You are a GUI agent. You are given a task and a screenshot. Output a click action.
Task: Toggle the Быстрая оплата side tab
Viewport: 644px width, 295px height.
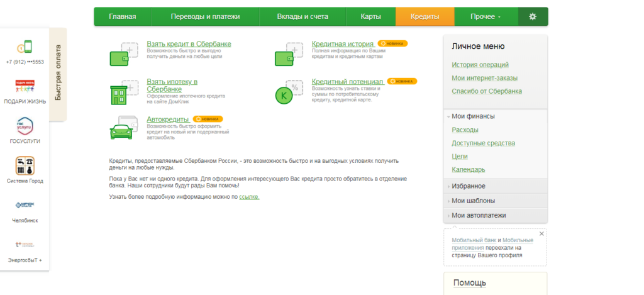tap(58, 74)
